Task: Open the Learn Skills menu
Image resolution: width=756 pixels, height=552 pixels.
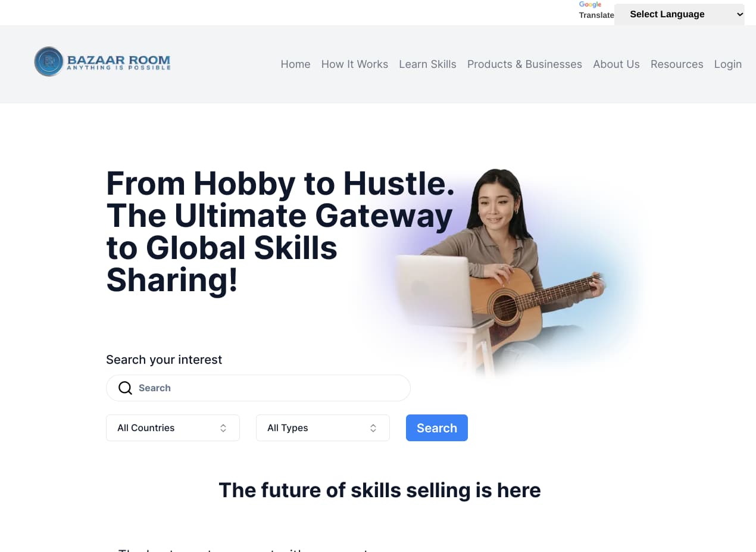Action: 427,64
